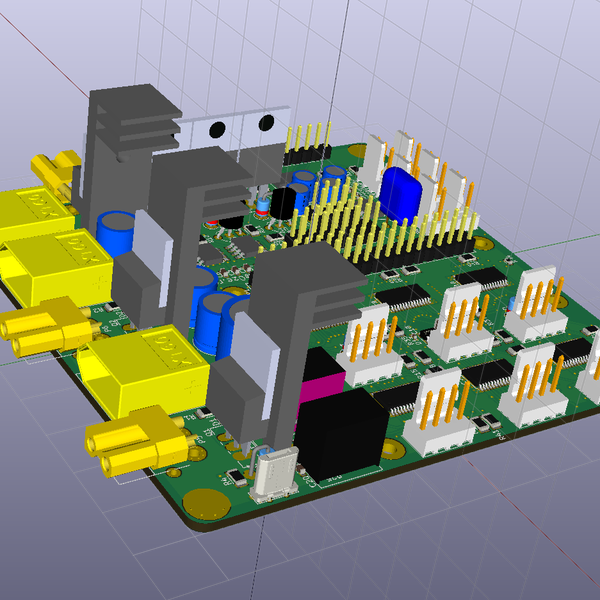Click the magenta block component
This screenshot has width=600, height=600.
[x=321, y=389]
